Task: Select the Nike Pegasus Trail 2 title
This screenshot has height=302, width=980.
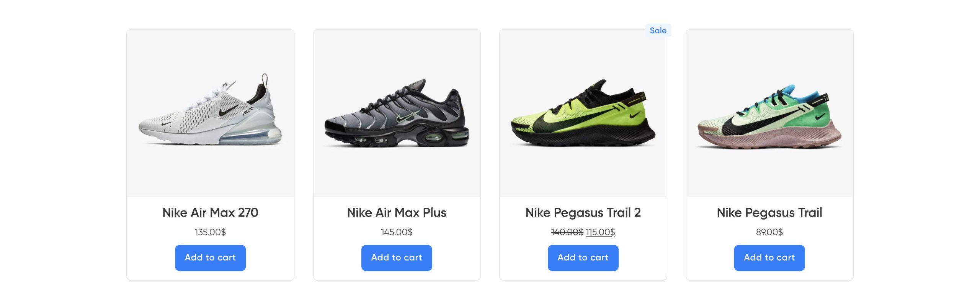Action: pos(583,212)
